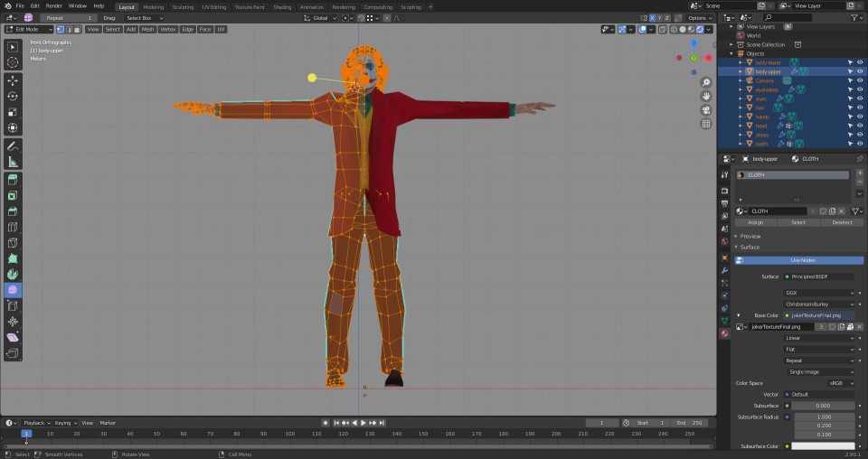Viewport: 868px width, 459px height.
Task: Click the Assign material button
Action: (x=755, y=222)
